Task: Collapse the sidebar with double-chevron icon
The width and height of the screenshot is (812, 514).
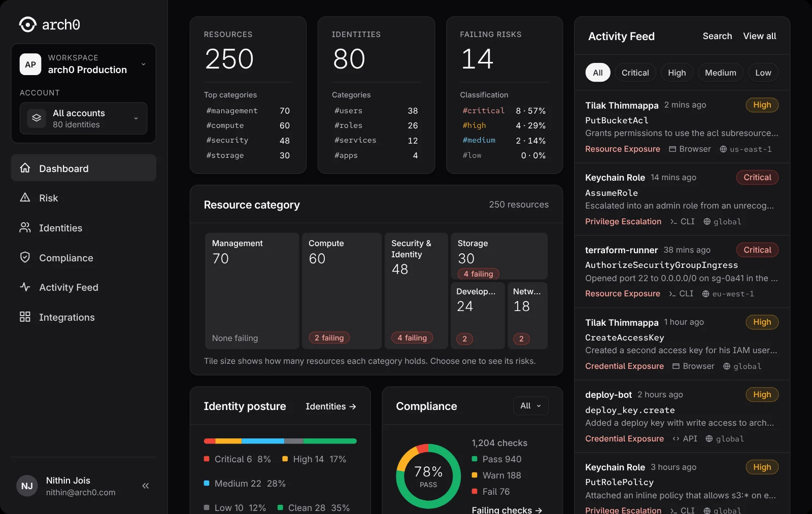Action: (x=146, y=486)
